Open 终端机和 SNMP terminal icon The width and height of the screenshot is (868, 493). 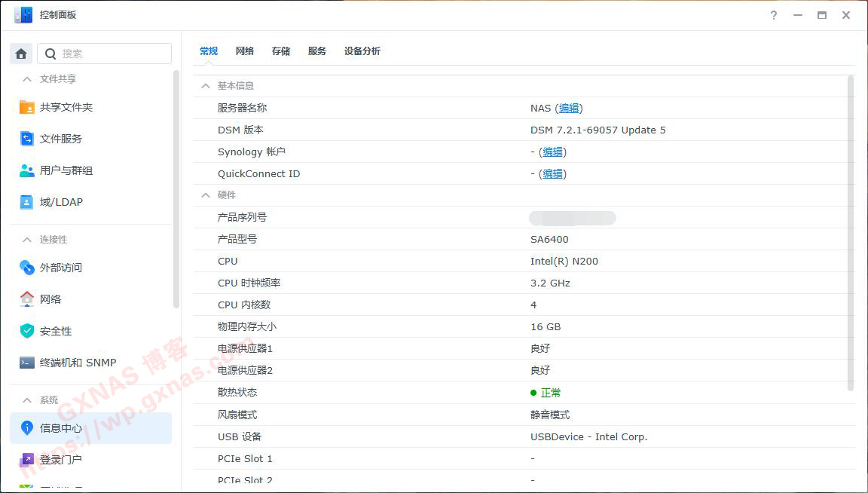coord(27,363)
